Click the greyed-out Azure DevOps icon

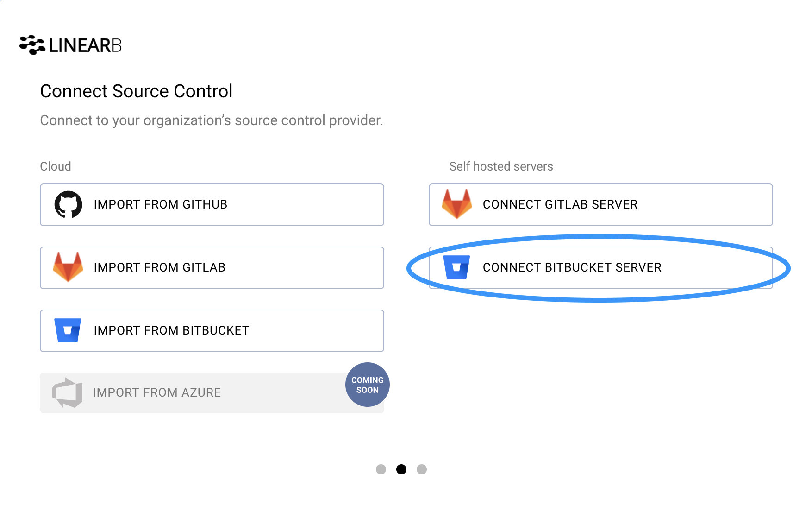pyautogui.click(x=67, y=392)
